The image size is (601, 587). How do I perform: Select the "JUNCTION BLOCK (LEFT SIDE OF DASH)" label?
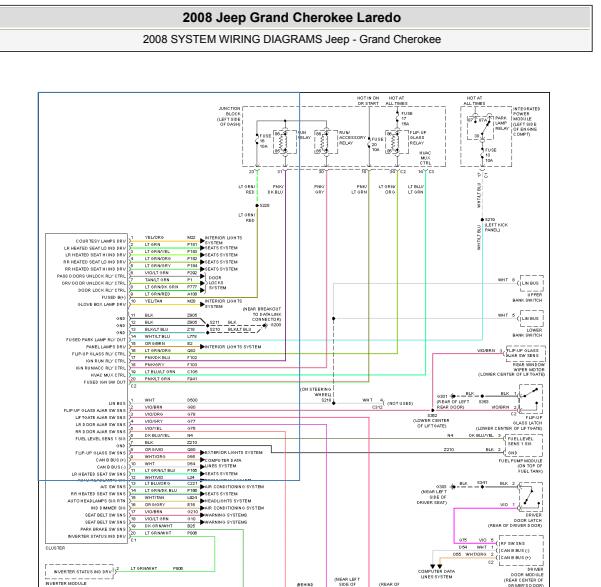229,116
